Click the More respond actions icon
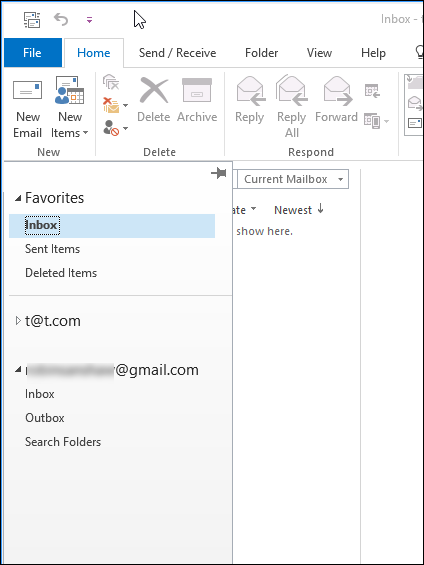The image size is (424, 565). coord(372,121)
